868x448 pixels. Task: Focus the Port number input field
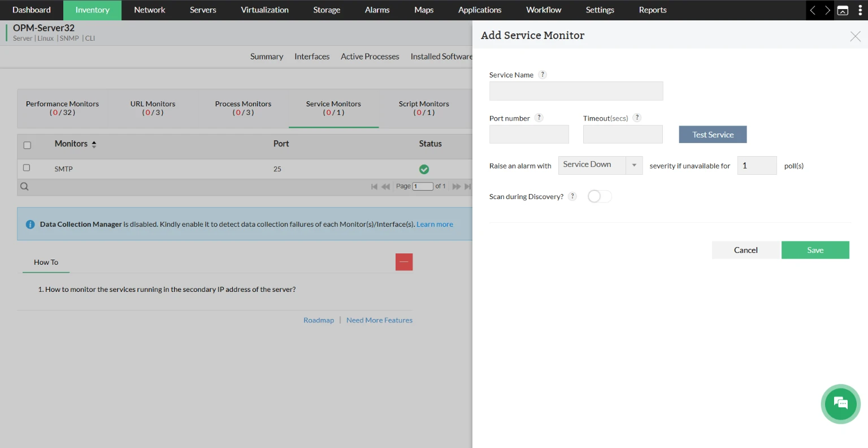pyautogui.click(x=529, y=135)
